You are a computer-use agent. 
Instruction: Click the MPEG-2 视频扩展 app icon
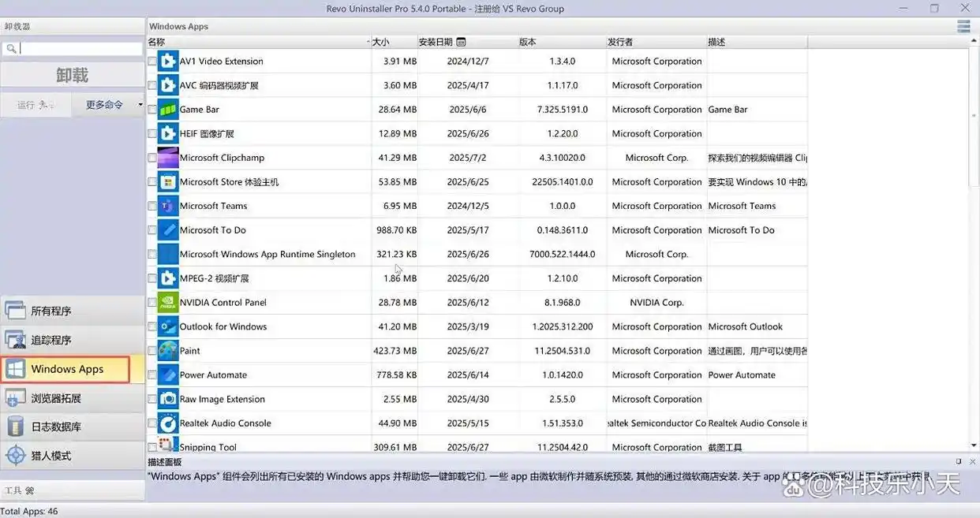(x=168, y=278)
